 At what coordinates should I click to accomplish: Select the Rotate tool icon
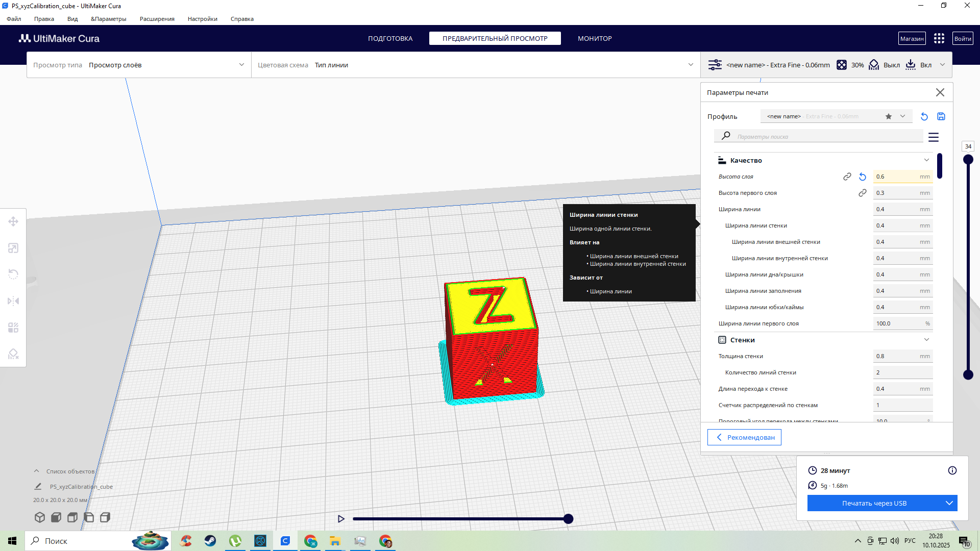[x=13, y=274]
